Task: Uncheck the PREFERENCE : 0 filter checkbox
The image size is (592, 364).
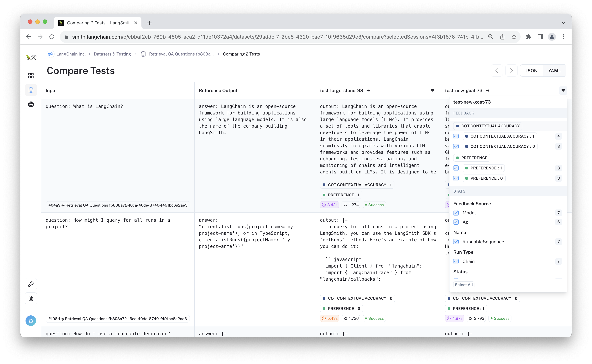Action: (456, 178)
